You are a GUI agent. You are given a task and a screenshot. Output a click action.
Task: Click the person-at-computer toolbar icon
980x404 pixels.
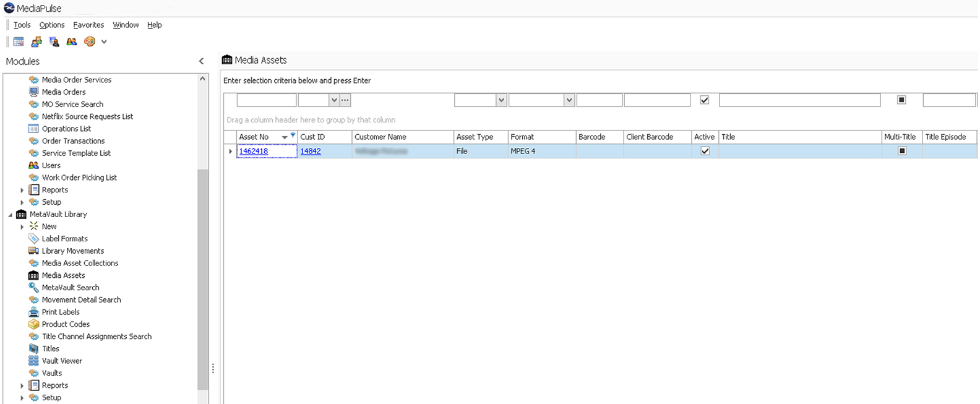coord(54,41)
